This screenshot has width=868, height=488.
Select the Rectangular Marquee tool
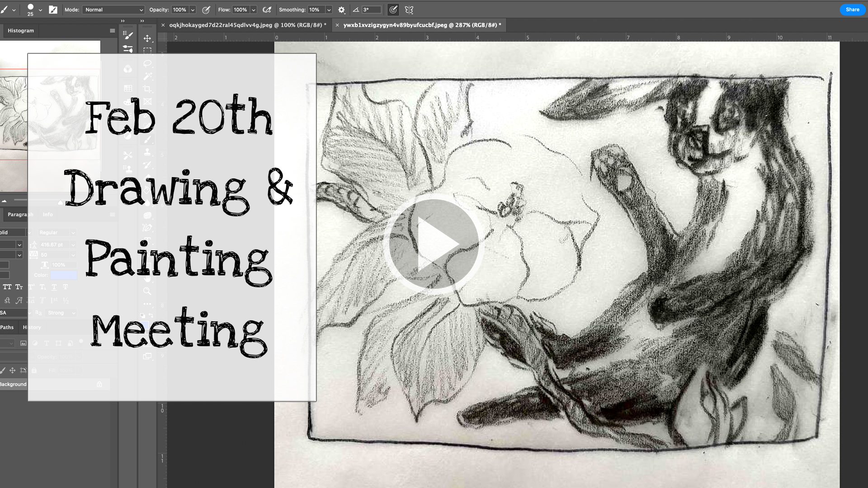tap(147, 51)
